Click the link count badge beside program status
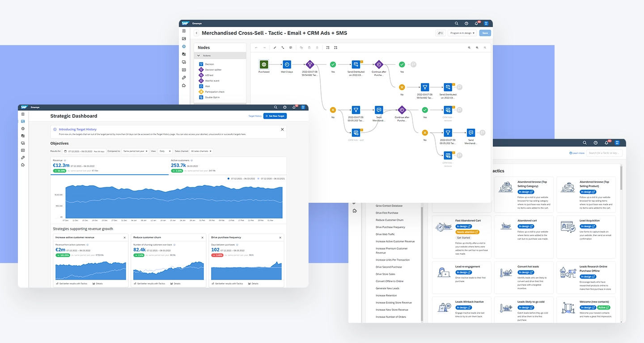644x343 pixels. [x=440, y=33]
